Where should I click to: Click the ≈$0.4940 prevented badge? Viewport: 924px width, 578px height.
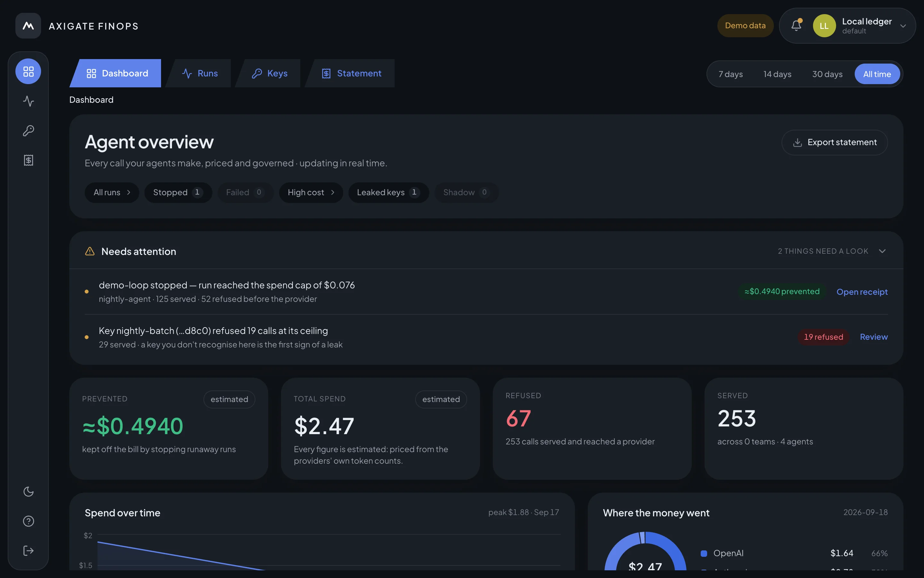click(x=782, y=291)
